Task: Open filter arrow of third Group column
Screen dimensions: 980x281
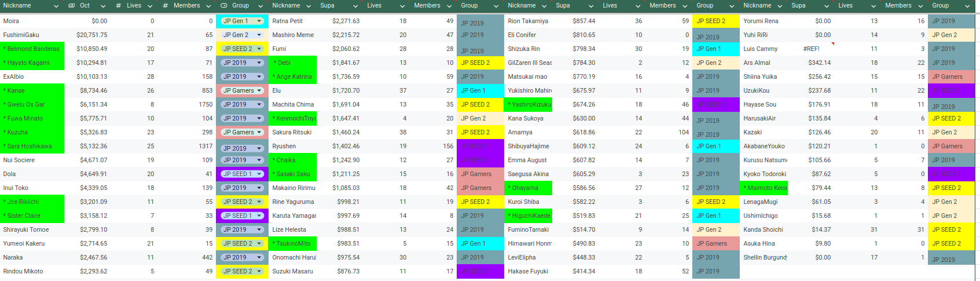Action: (732, 6)
